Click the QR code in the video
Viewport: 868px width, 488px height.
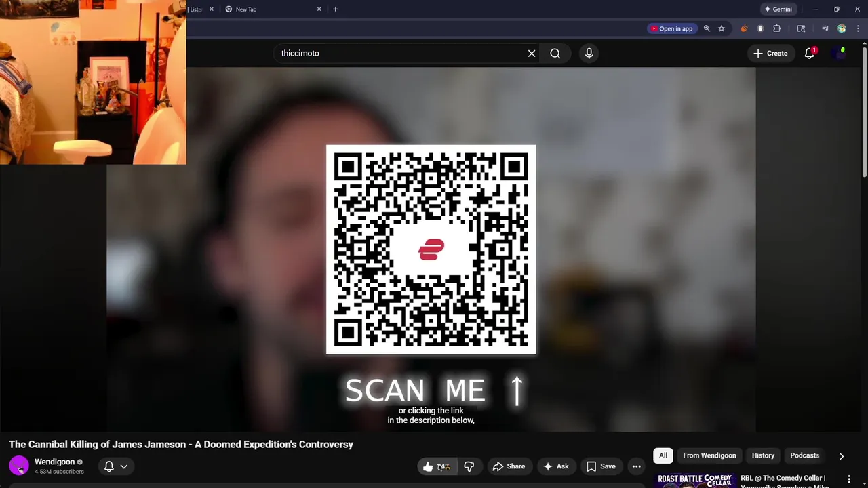[x=431, y=249]
